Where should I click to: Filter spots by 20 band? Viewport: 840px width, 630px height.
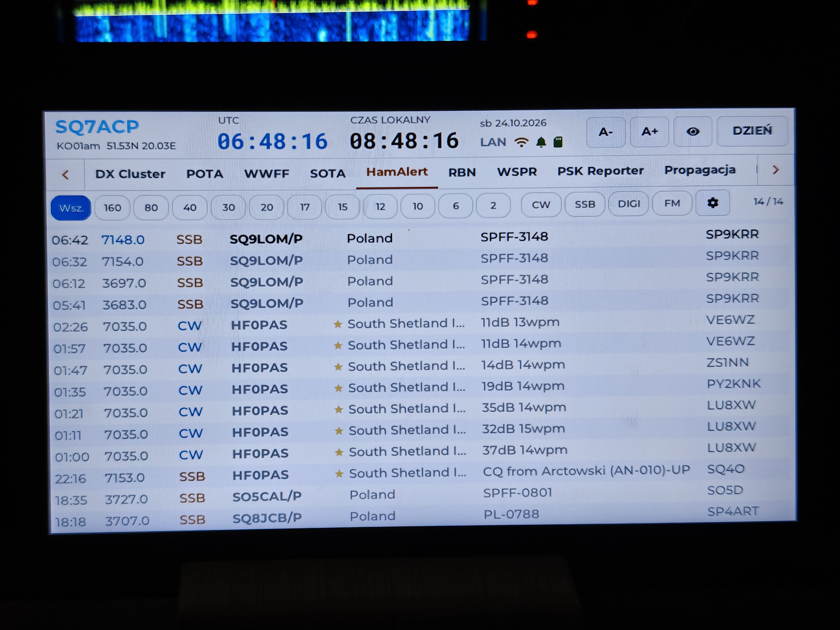(267, 207)
